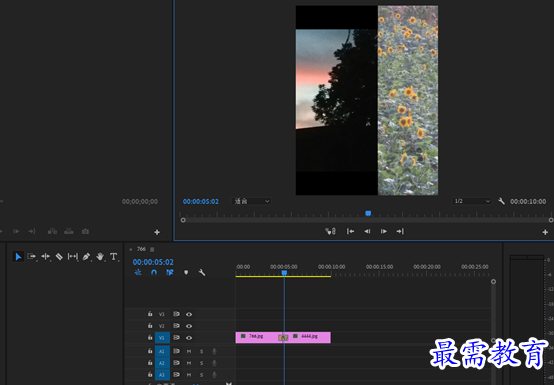Click the blue Program monitor timecode 00:00:05:02

click(x=201, y=201)
